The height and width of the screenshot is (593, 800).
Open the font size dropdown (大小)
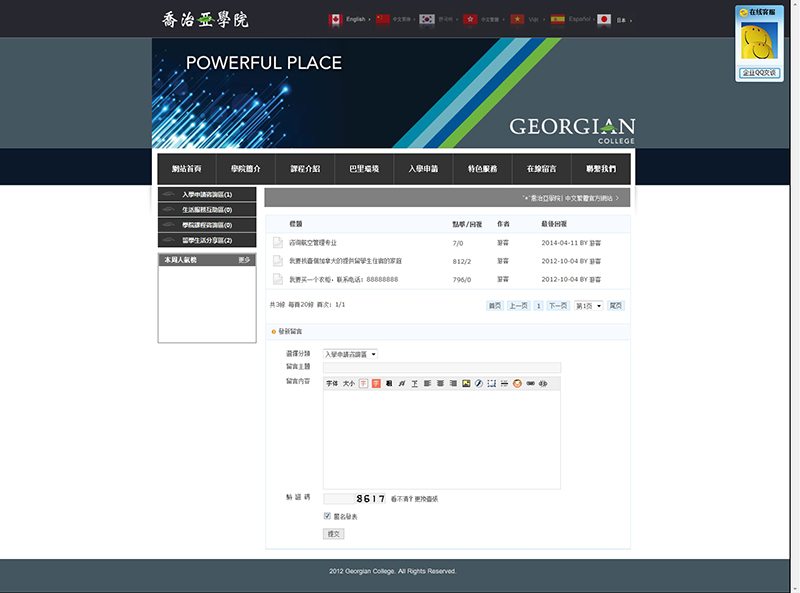[x=348, y=383]
